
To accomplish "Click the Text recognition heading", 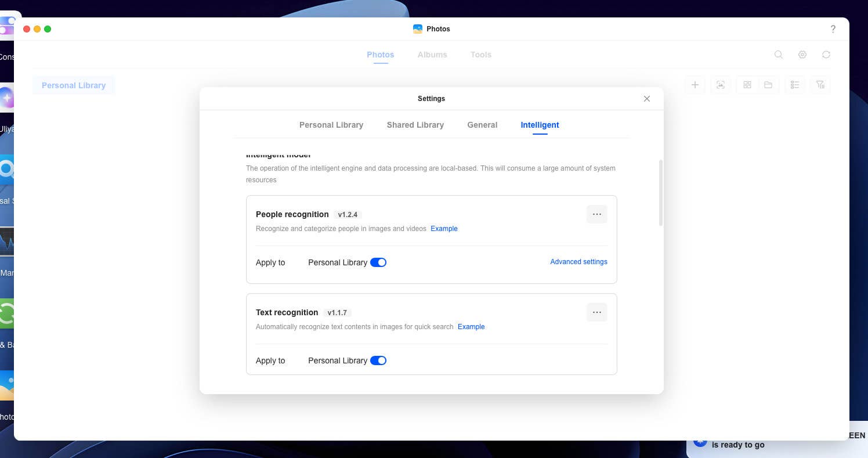I will [x=287, y=312].
